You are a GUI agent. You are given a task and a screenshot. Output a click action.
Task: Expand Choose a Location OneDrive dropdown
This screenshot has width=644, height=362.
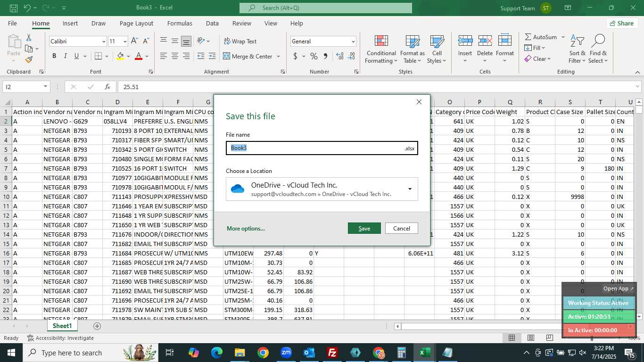410,189
